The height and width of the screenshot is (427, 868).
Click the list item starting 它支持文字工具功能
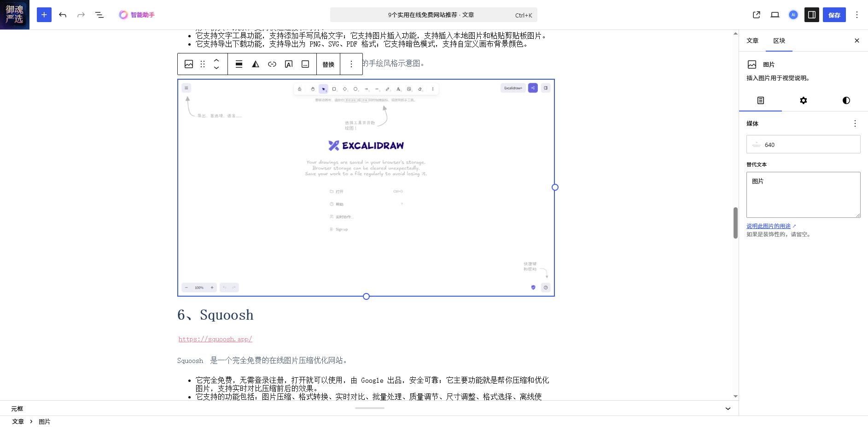(372, 35)
